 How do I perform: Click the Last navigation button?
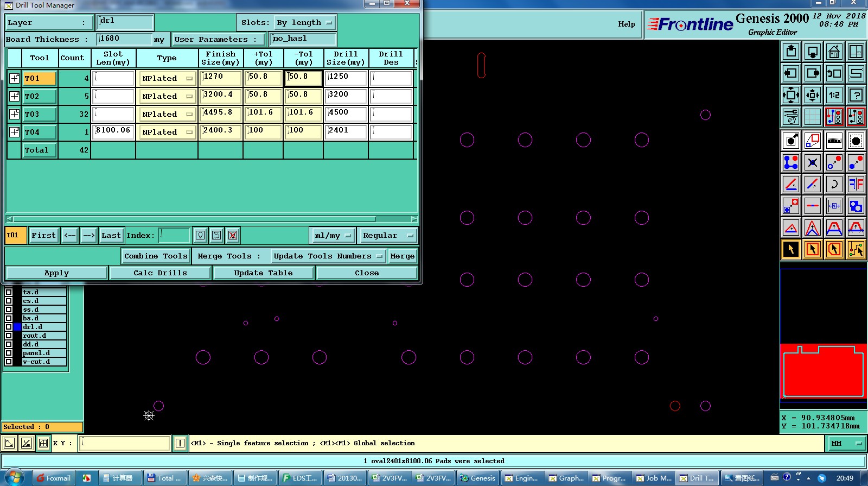point(111,235)
